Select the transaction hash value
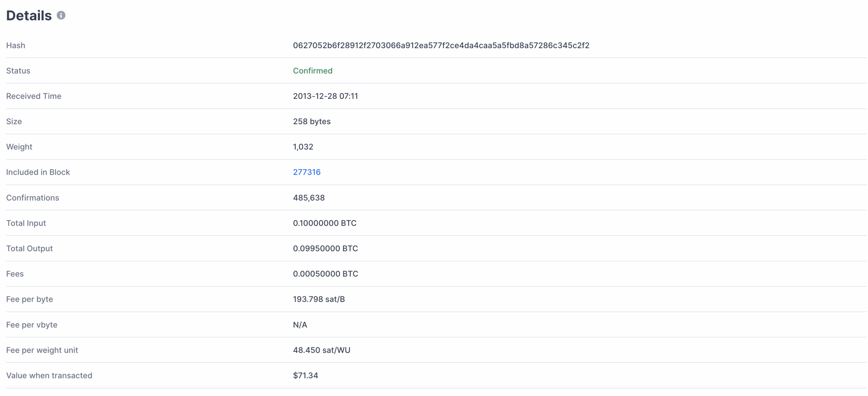The image size is (868, 396). click(441, 45)
